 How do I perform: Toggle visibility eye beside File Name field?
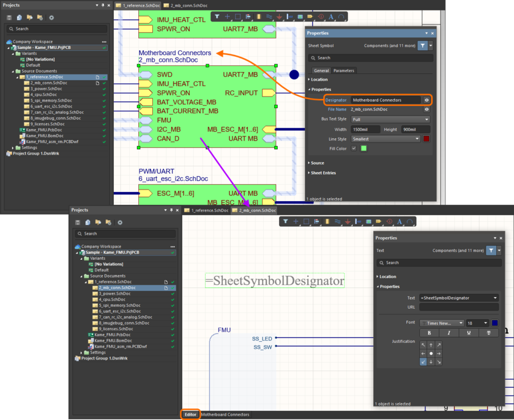[426, 109]
